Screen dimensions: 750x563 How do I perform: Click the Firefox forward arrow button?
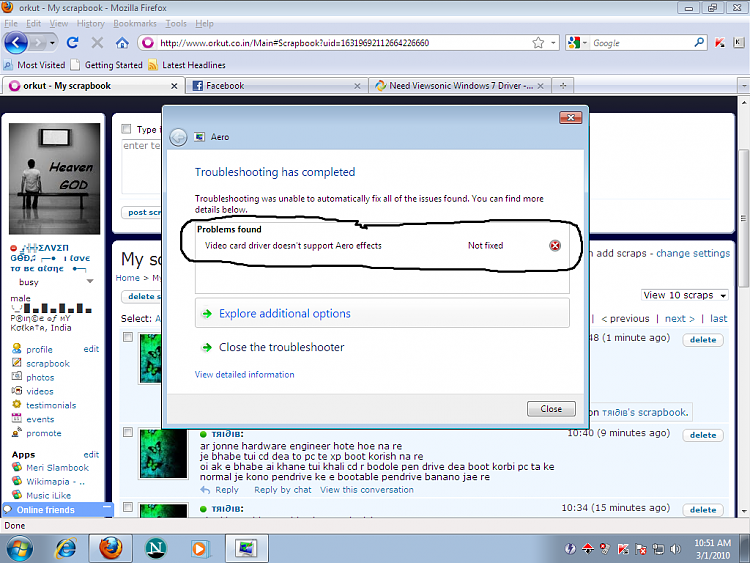tap(37, 43)
